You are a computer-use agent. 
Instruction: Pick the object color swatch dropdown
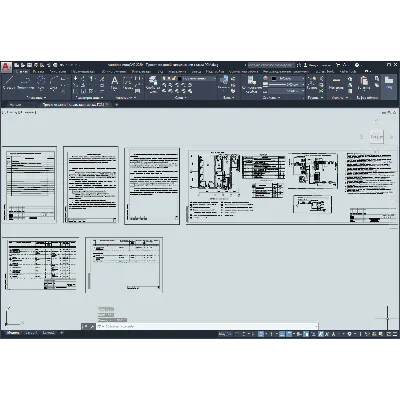(287, 79)
